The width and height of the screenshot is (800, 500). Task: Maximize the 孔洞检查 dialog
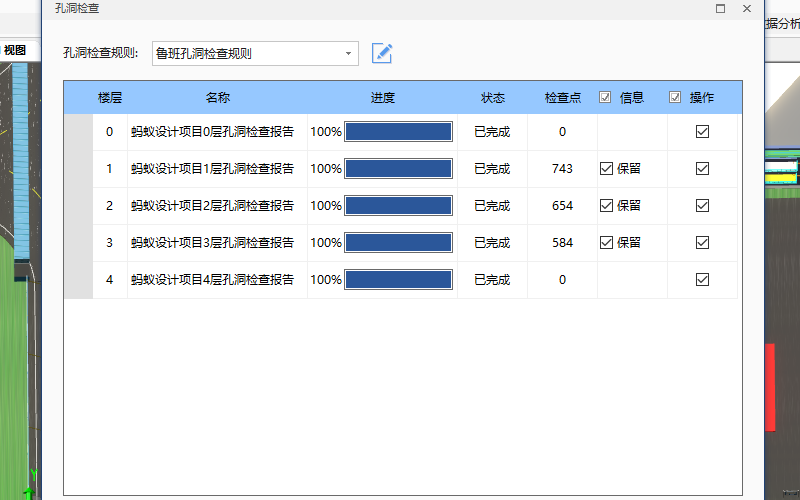720,8
